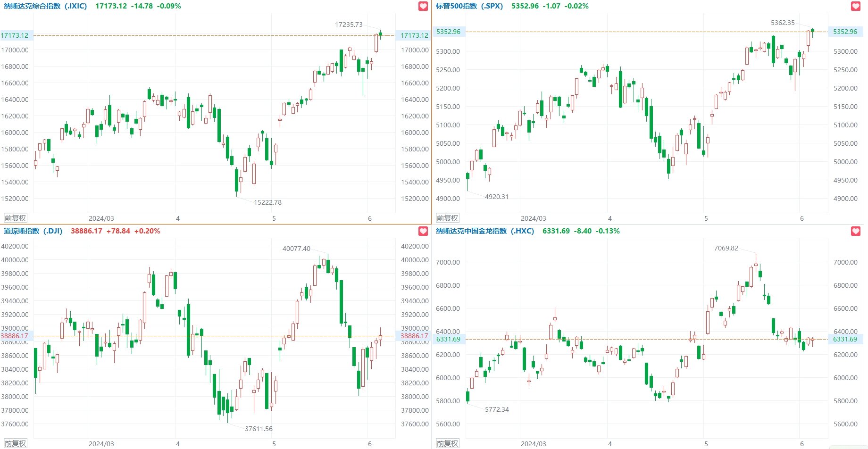
Task: Click the 5352.96 price tag right of S&P chart
Action: [x=845, y=32]
